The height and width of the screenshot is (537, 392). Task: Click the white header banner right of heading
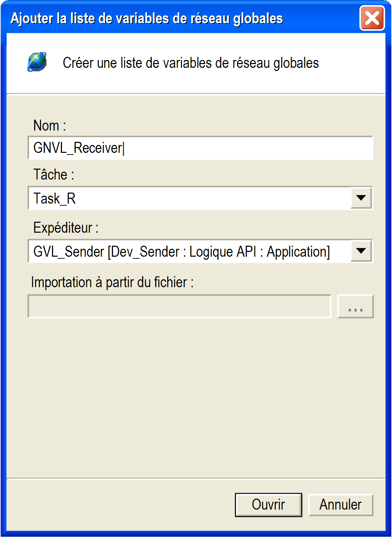353,63
